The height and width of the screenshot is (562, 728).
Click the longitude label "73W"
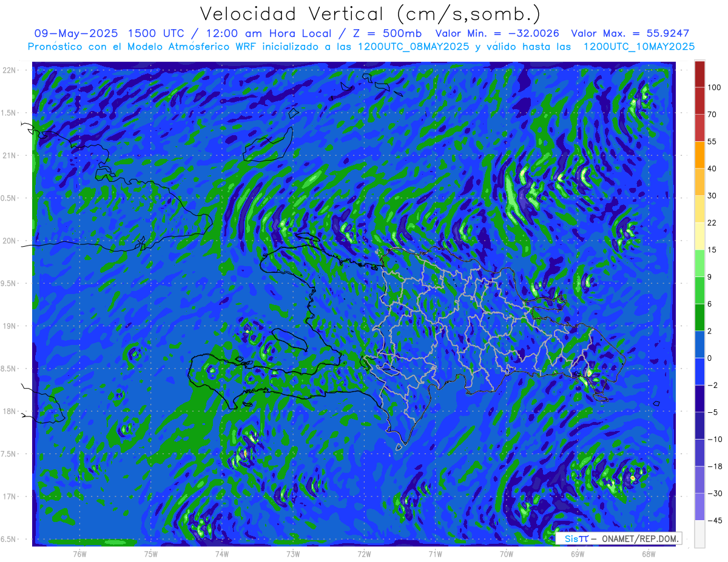pyautogui.click(x=293, y=554)
